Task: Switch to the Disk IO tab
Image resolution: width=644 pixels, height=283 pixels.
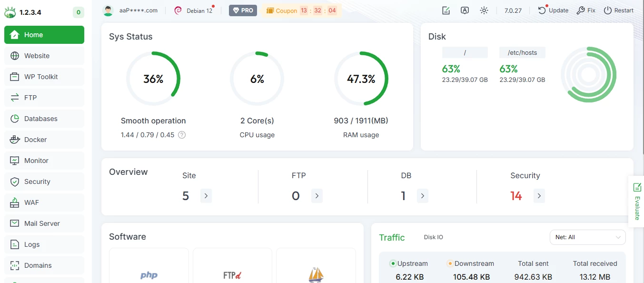Action: 433,237
